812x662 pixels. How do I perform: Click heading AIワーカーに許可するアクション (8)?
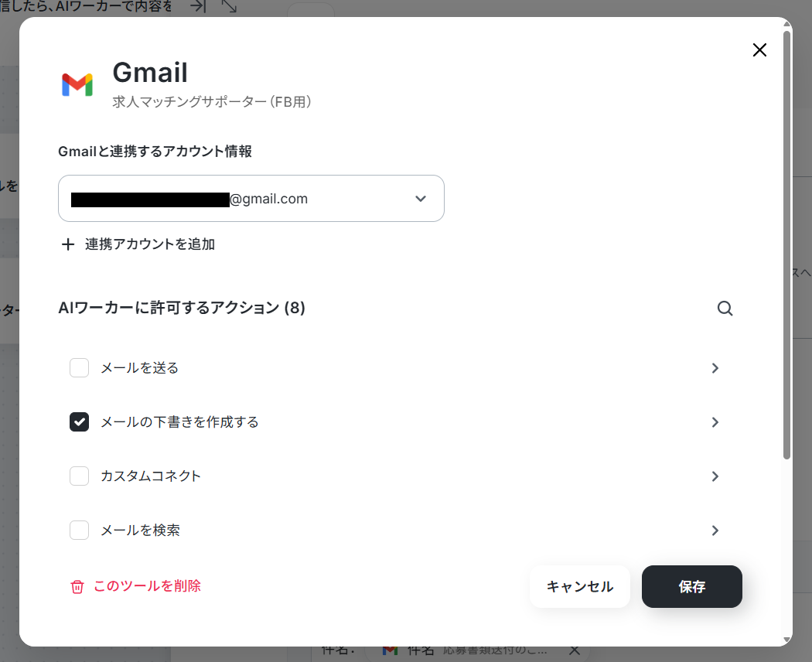(182, 309)
